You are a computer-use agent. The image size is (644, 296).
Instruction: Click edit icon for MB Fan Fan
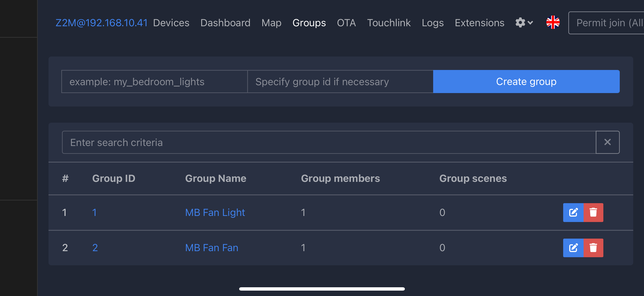573,248
